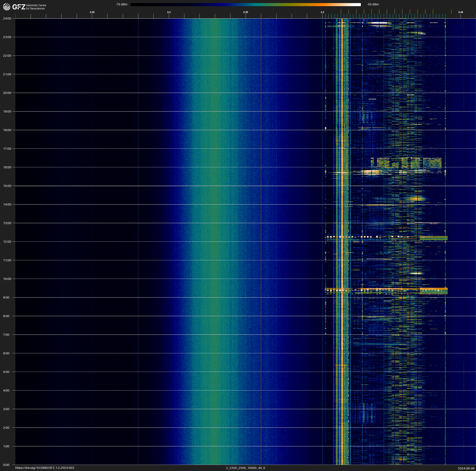Image resolution: width=476 pixels, height=471 pixels.
Task: Click the Helmholtz Centre for Geosciences text
Action: pyautogui.click(x=36, y=7)
